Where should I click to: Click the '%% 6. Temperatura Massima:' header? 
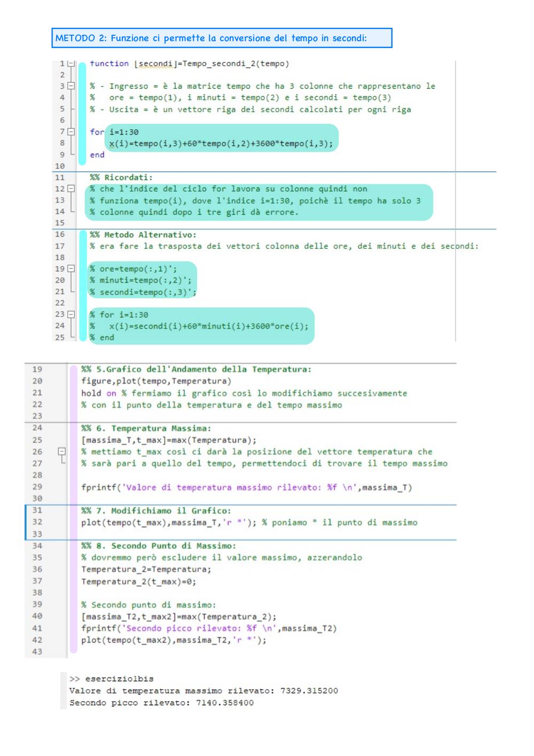146,428
